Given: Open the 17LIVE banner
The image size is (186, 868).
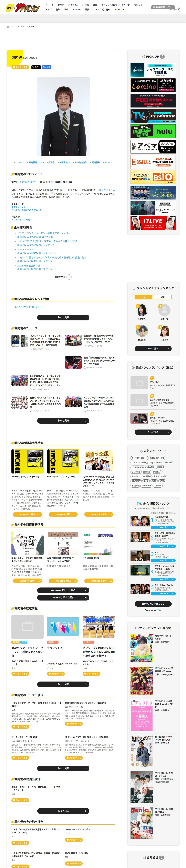Looking at the screenshot, I should (x=153, y=223).
